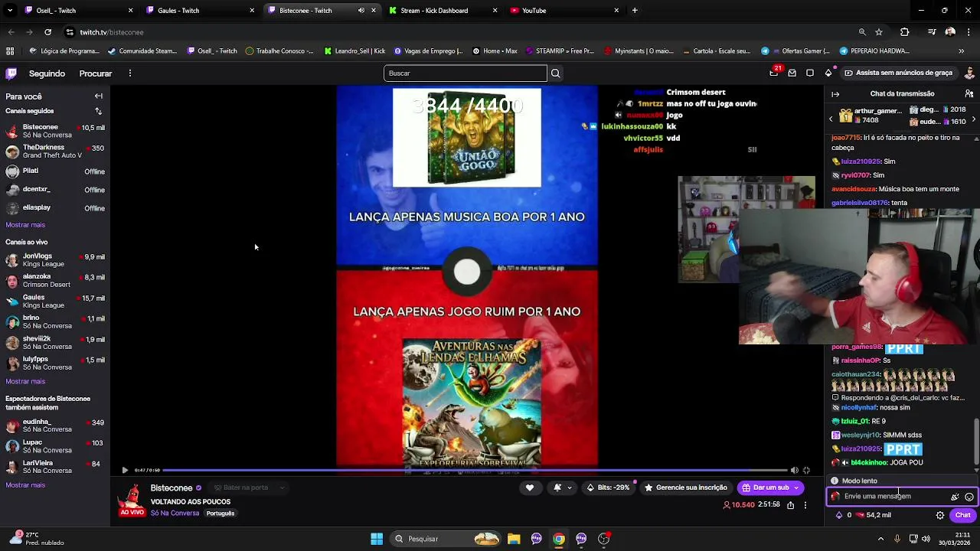Collapse the chat panel arrow

click(x=835, y=94)
